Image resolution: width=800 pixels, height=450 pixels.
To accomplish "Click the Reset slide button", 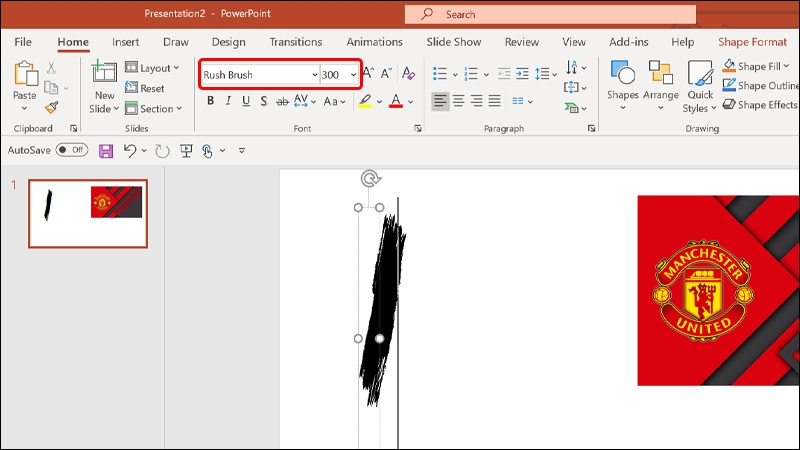I will [145, 88].
